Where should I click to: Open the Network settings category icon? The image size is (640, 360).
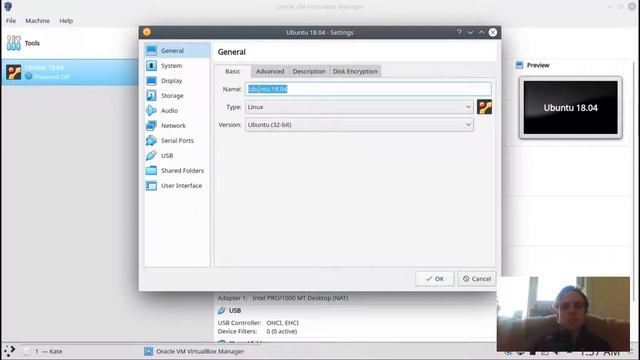point(151,126)
